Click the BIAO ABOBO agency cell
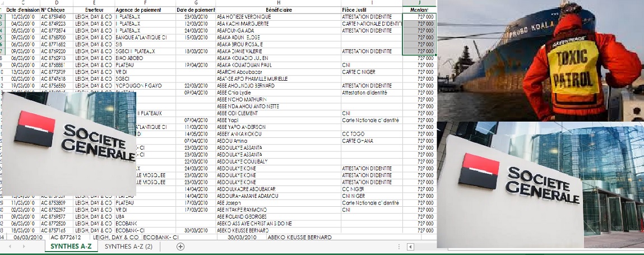This screenshot has width=644, height=255. 145,58
